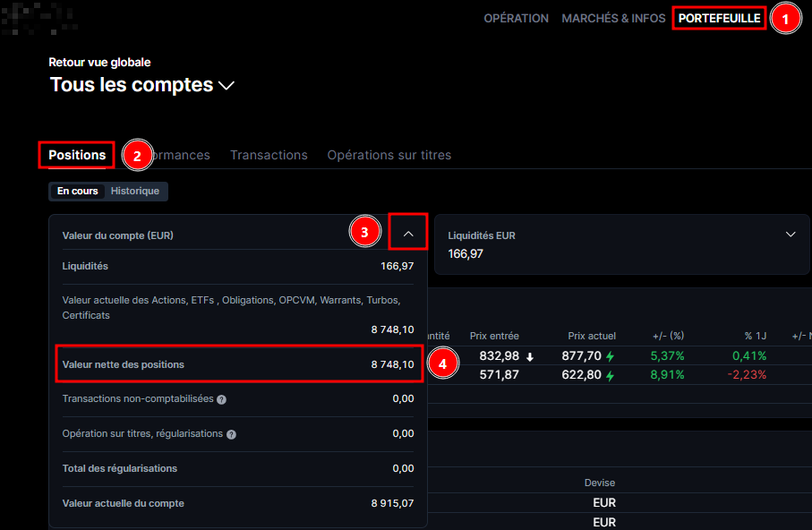
Task: Open the PORTEFEUILLE menu
Action: pyautogui.click(x=719, y=18)
